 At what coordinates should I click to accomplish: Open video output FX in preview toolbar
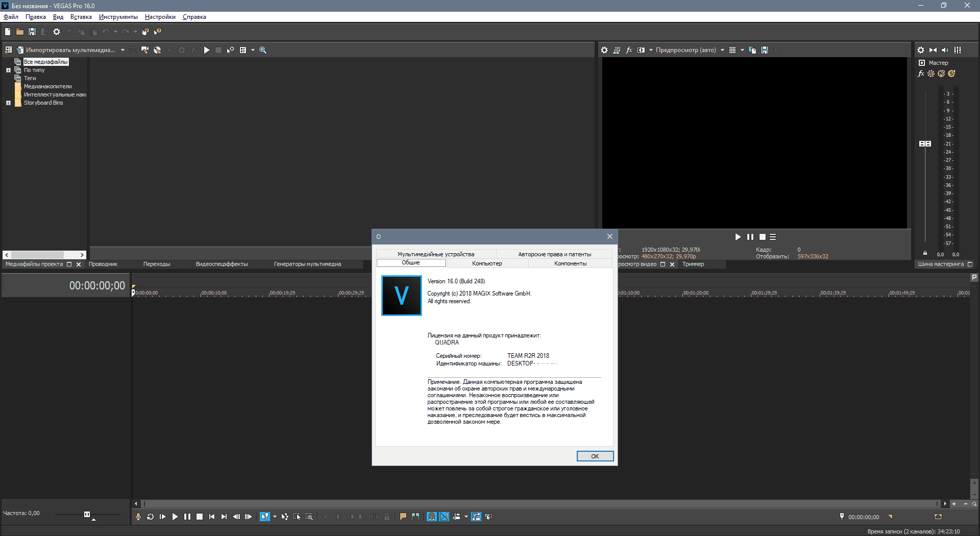(629, 50)
